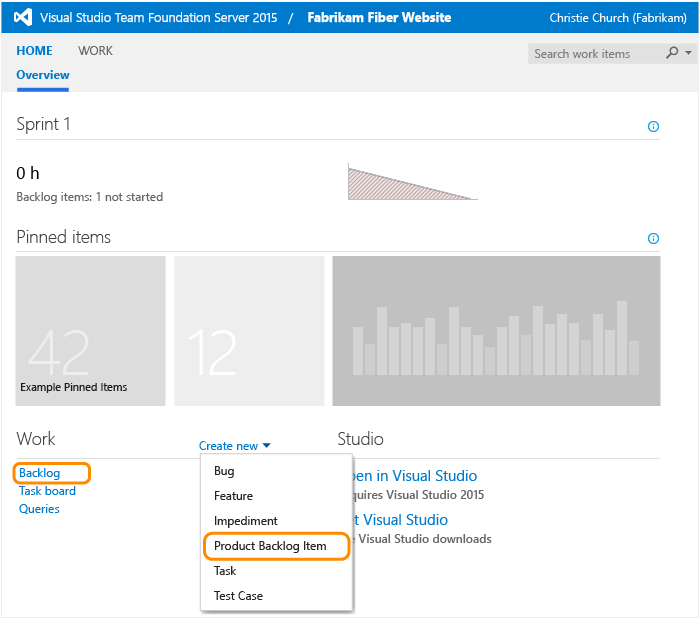Open the Queries link

coord(39,509)
